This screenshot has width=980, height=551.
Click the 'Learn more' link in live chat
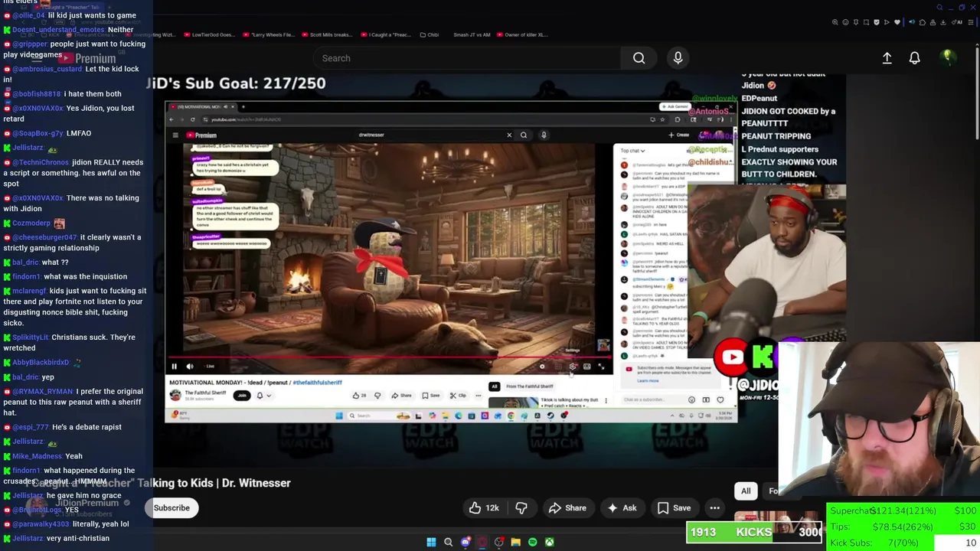[648, 380]
